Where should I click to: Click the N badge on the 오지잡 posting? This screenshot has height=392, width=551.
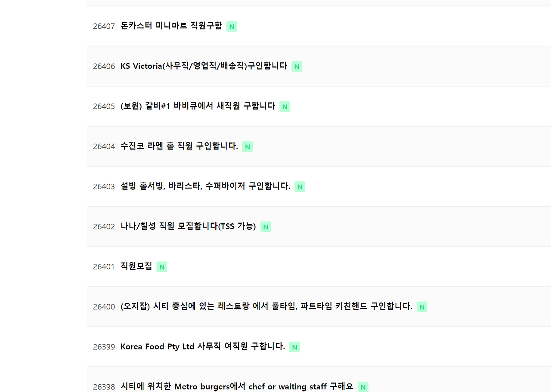click(x=422, y=306)
